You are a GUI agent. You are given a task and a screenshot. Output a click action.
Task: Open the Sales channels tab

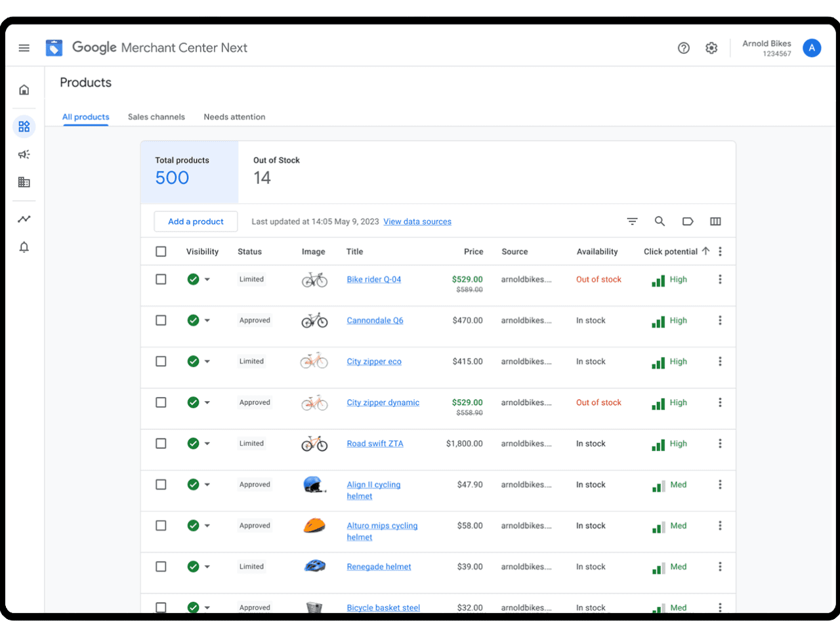click(x=156, y=117)
